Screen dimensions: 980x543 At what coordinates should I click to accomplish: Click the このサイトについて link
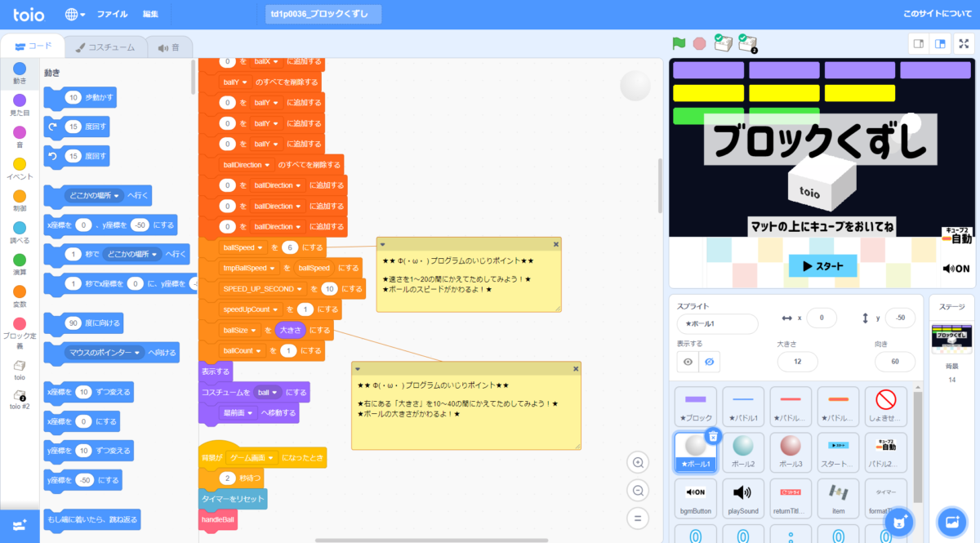(937, 14)
